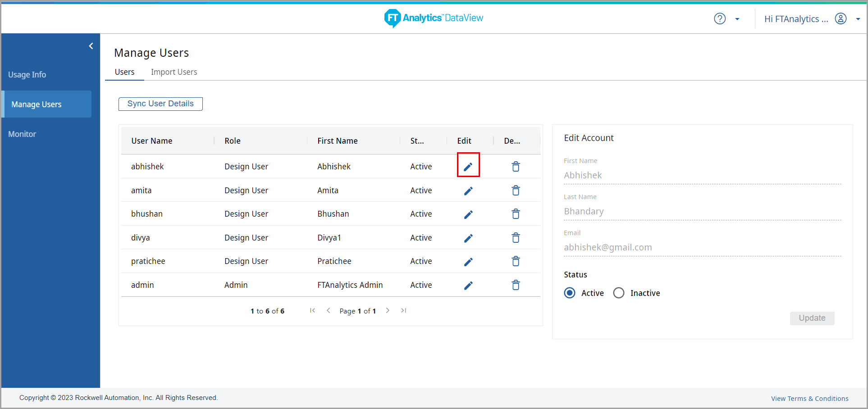
Task: Click the Hi FTAnalytics greeting
Action: click(796, 19)
